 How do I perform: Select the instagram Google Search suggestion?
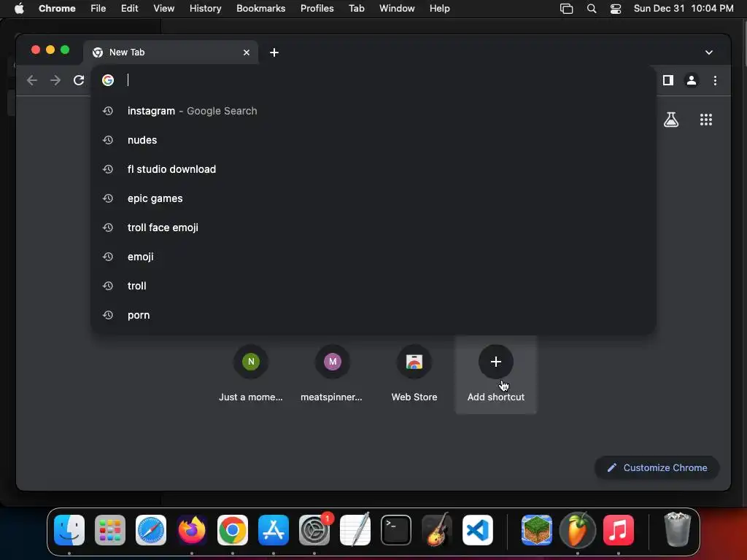coord(373,111)
